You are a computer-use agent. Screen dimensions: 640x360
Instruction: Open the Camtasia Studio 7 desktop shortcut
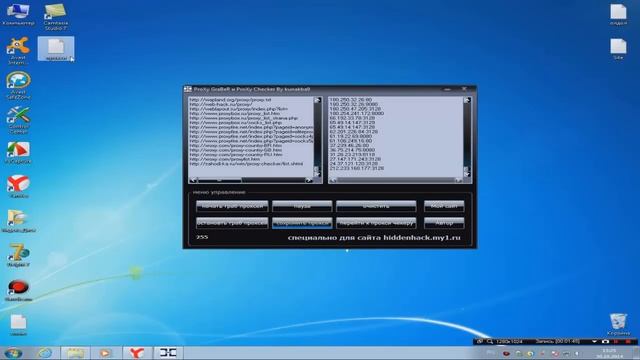coord(56,16)
